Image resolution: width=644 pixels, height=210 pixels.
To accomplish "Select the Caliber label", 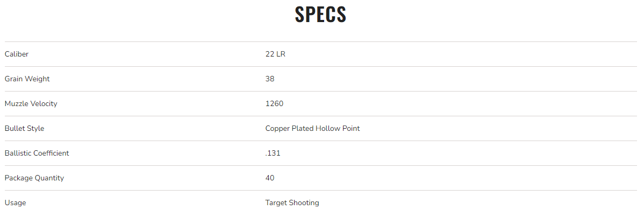I will pos(17,54).
